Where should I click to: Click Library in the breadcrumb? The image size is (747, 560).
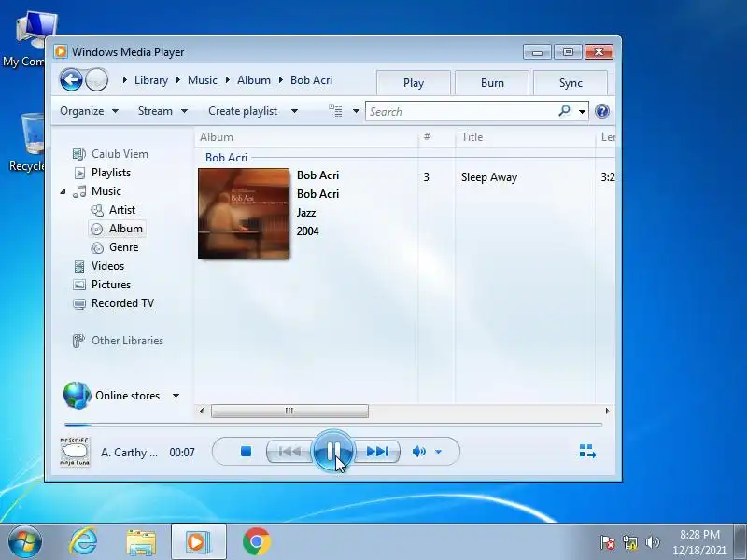pyautogui.click(x=151, y=80)
